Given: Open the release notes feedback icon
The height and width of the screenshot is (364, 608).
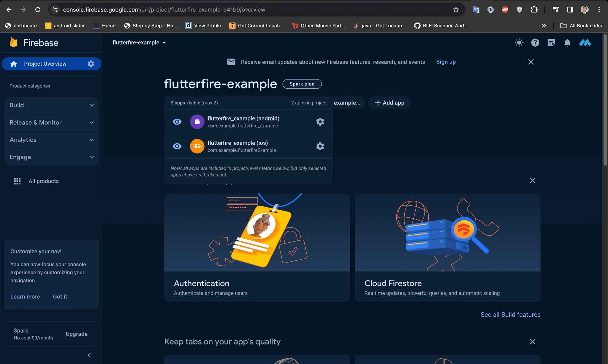Looking at the screenshot, I should 551,43.
